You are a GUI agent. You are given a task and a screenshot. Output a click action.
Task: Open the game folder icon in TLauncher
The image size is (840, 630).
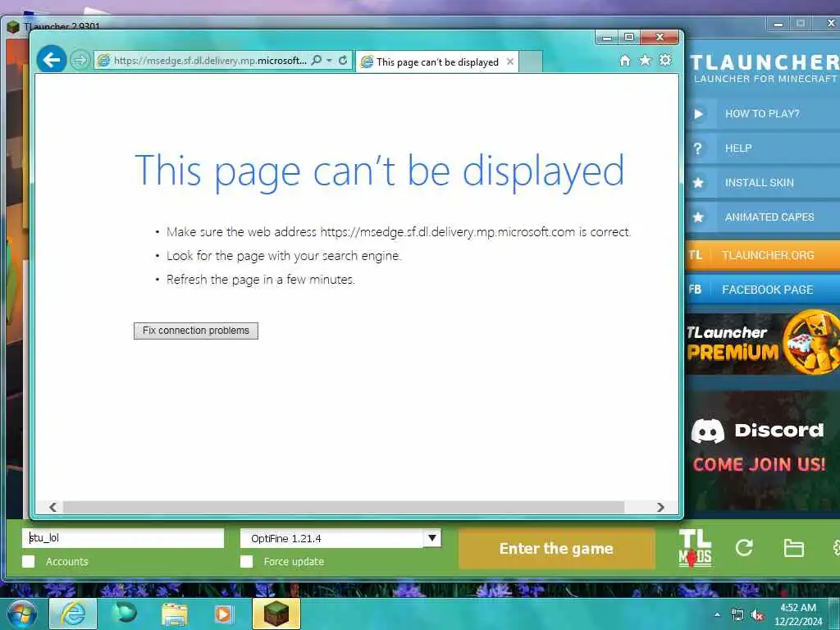[x=793, y=548]
